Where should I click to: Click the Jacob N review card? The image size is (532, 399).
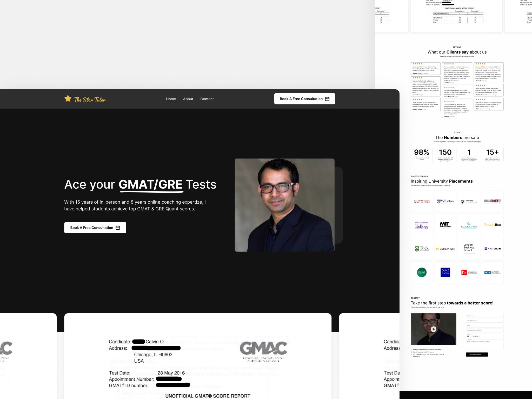tap(425, 87)
